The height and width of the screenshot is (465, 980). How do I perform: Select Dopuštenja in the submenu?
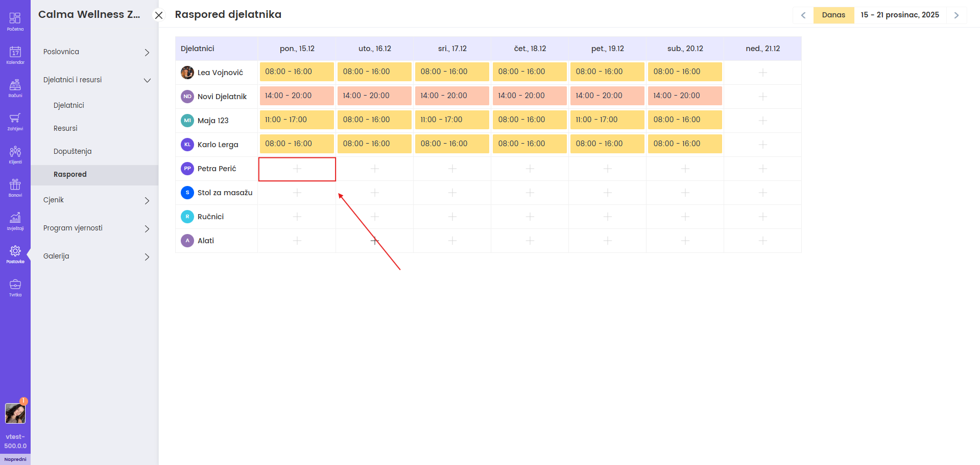pyautogui.click(x=73, y=151)
